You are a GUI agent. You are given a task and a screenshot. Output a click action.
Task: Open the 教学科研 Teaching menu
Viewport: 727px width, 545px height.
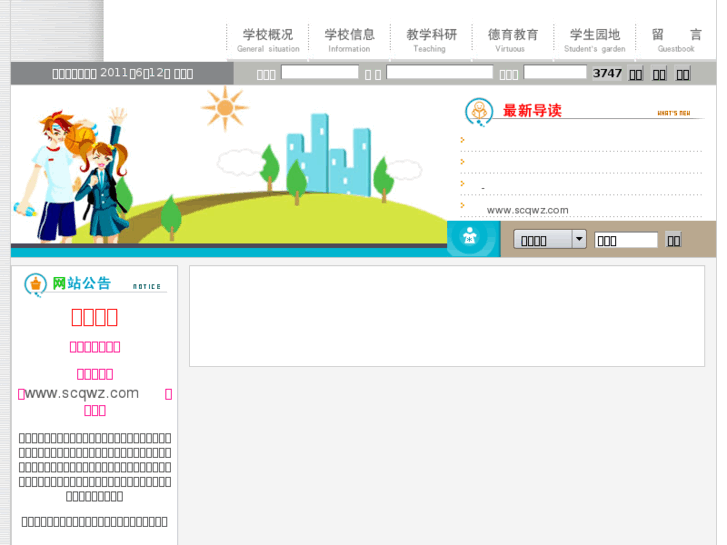click(x=431, y=40)
